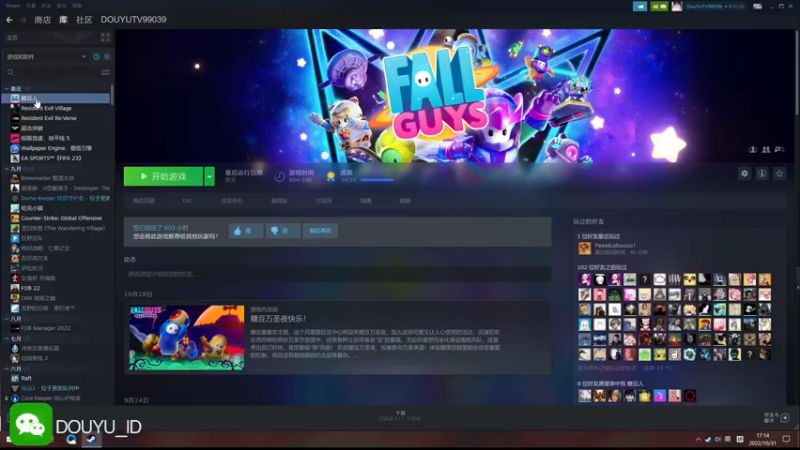This screenshot has width=800, height=450.
Task: Open the DouYuTV99039 account dropdown
Action: [715, 6]
